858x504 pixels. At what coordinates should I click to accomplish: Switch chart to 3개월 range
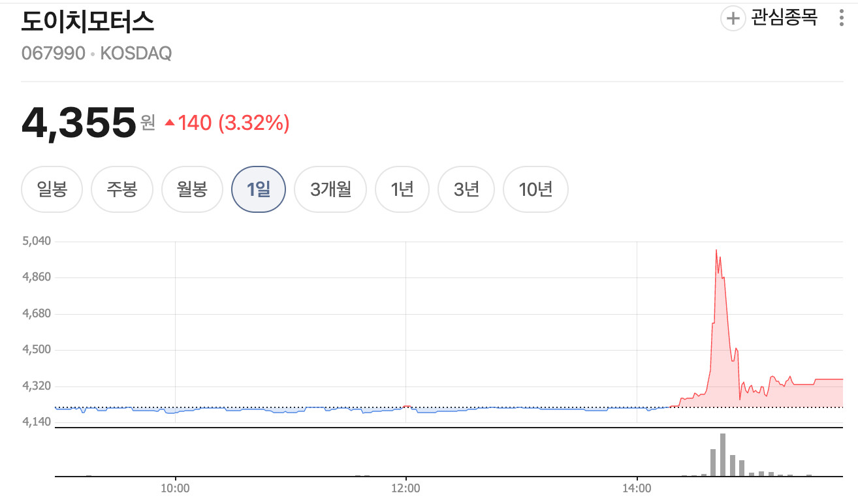(x=330, y=190)
